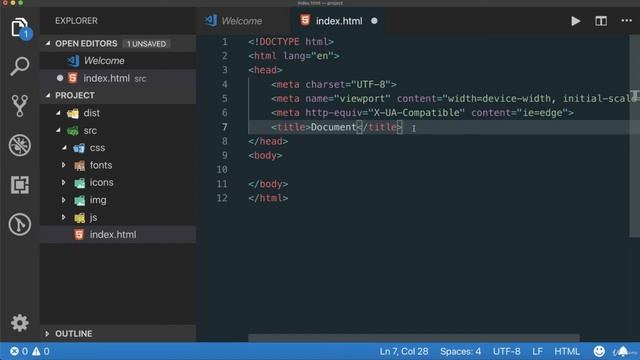640x360 pixels.
Task: Click the html lang="en" line
Action: click(293, 56)
